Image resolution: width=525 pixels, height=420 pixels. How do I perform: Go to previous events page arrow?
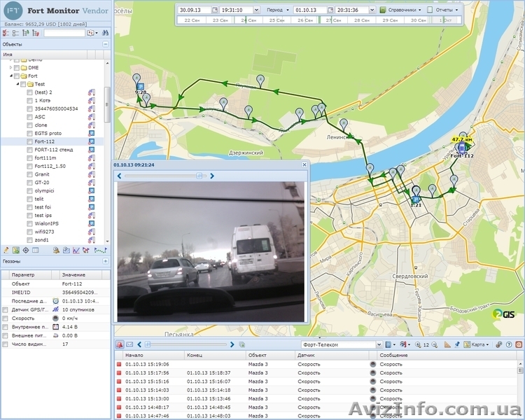pos(139,344)
